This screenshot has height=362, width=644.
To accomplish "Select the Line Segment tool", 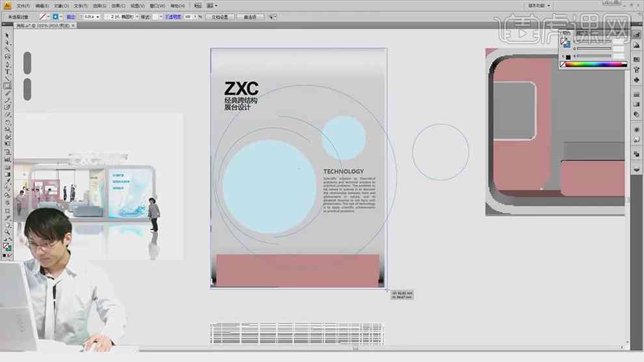I will (x=7, y=79).
